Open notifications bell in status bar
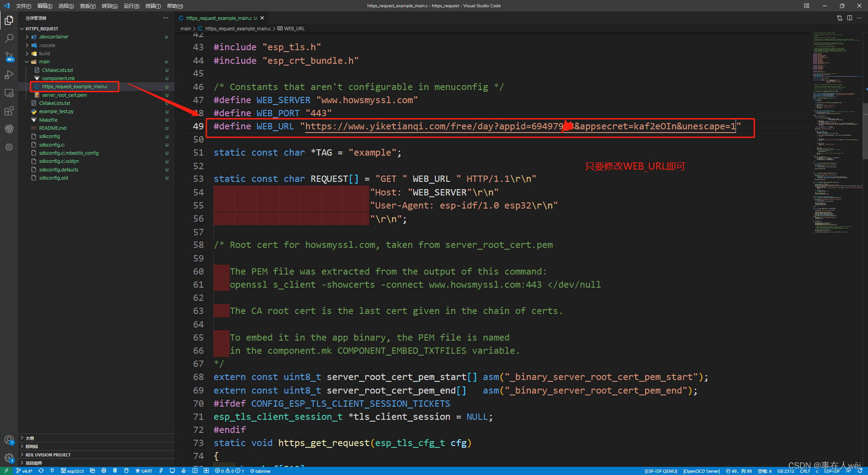Screen dimensions: 868x475 point(860,471)
